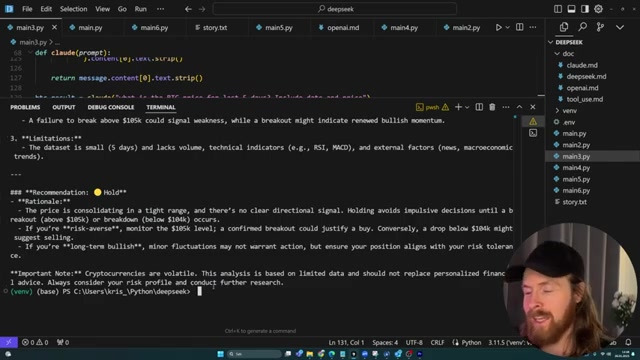Open run options dropdown arrow beside play
Image resolution: width=640 pixels, height=360 pixels.
tap(507, 27)
